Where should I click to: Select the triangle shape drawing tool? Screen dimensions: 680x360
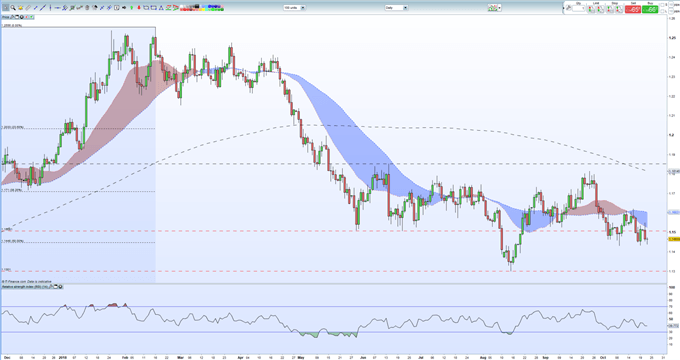(161, 7)
